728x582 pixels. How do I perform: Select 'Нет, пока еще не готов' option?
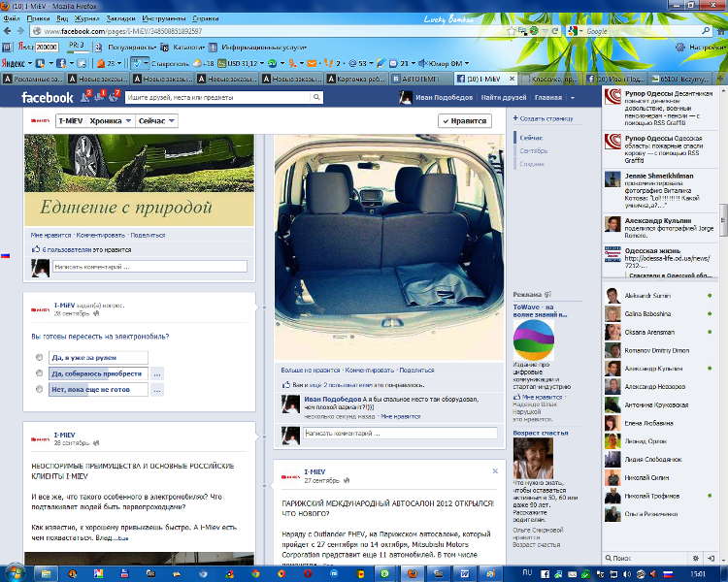39,389
